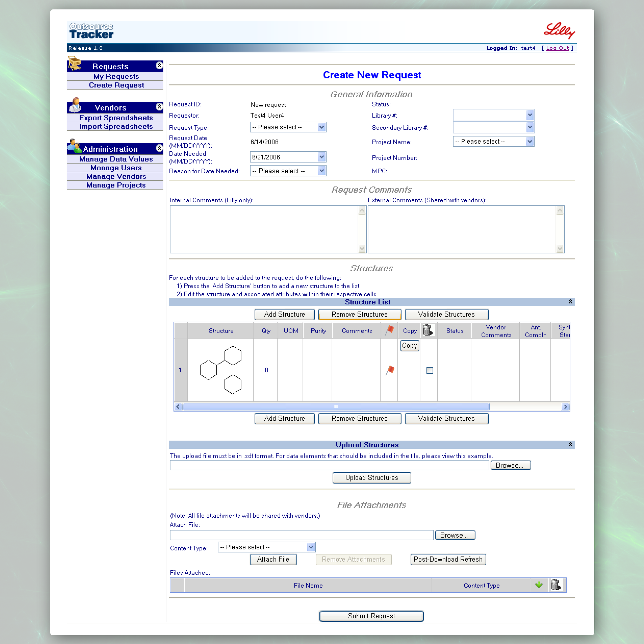Click the shopping cart icon beside Requests
The width and height of the screenshot is (644, 644).
click(x=75, y=63)
